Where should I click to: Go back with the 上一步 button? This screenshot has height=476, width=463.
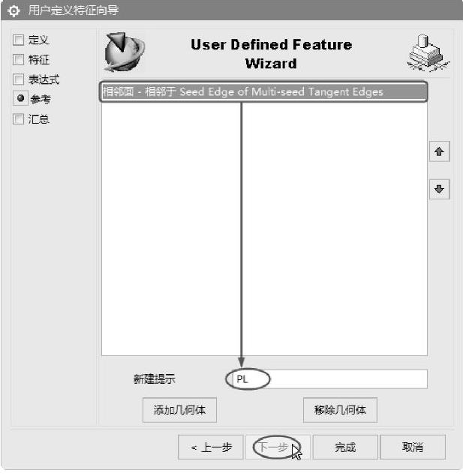211,447
